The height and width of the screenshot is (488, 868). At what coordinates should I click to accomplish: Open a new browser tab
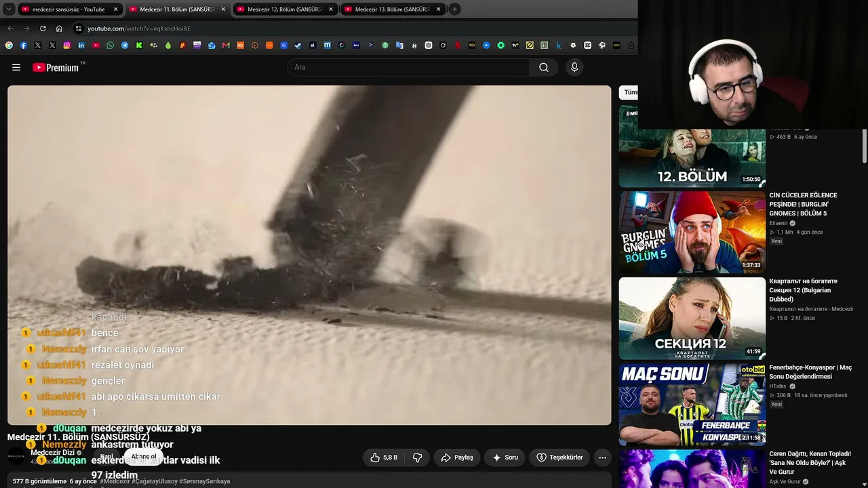coord(454,9)
